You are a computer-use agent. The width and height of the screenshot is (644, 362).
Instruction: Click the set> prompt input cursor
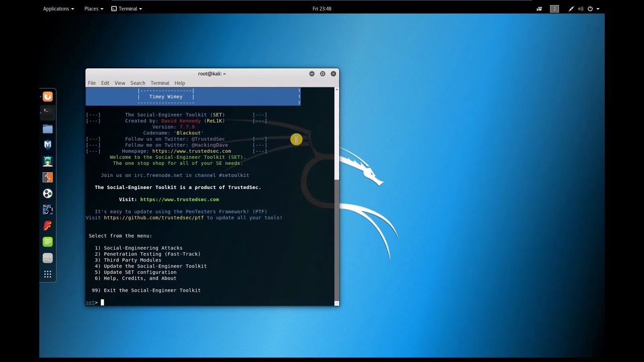pyautogui.click(x=102, y=302)
